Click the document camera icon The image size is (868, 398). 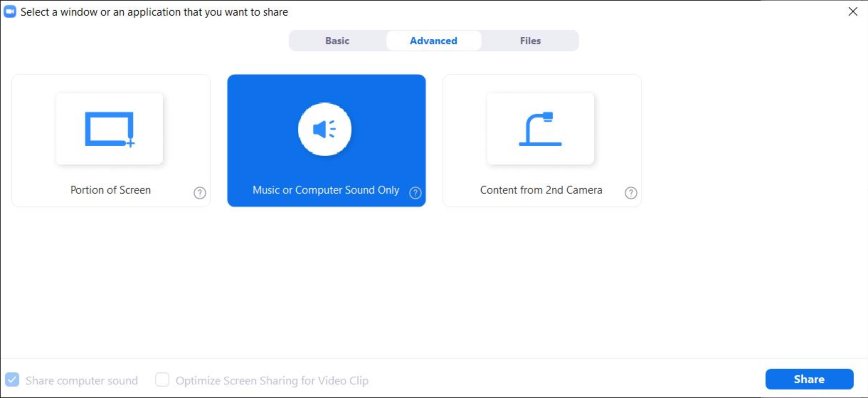(541, 129)
